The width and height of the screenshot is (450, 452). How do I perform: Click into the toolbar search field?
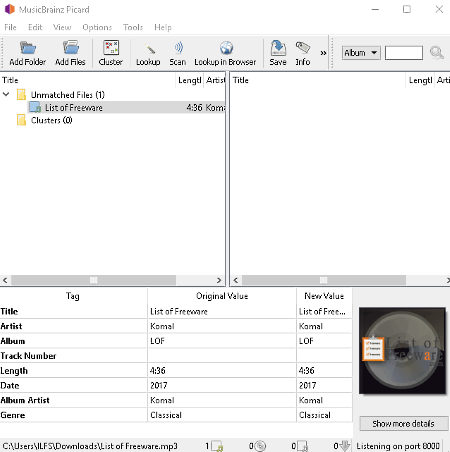(x=404, y=53)
